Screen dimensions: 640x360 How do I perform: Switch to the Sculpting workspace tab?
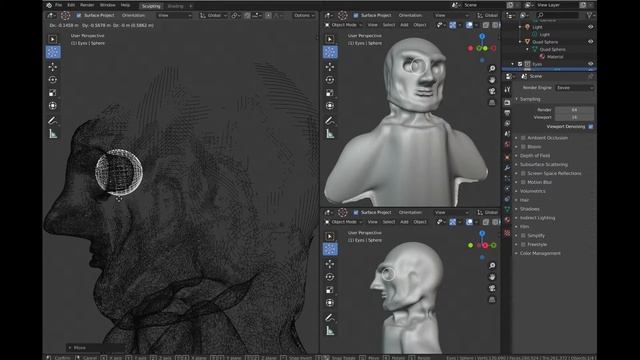[x=151, y=6]
